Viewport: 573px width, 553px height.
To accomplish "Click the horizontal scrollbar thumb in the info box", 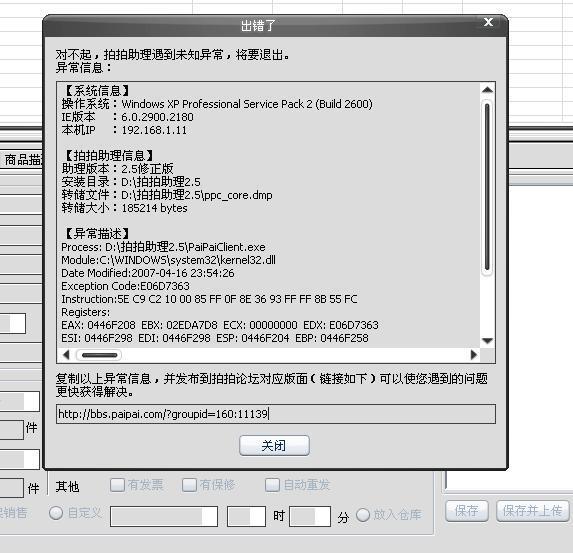I will click(x=99, y=355).
